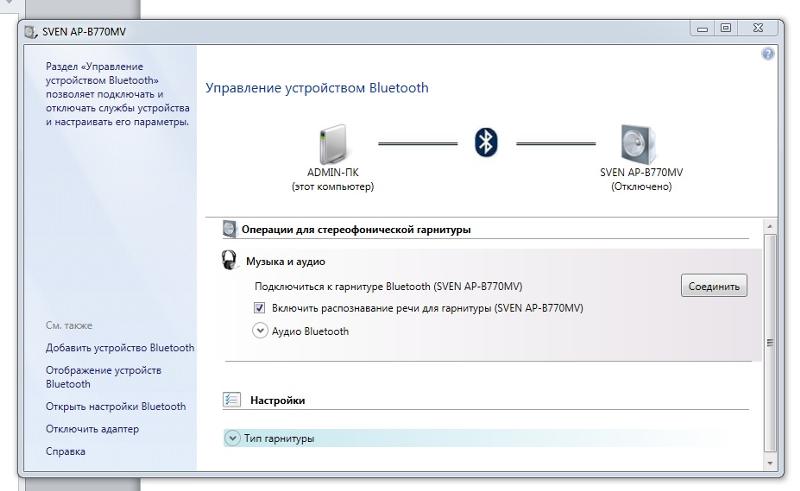Click the scrollbar down arrow
The width and height of the screenshot is (800, 491).
770,463
